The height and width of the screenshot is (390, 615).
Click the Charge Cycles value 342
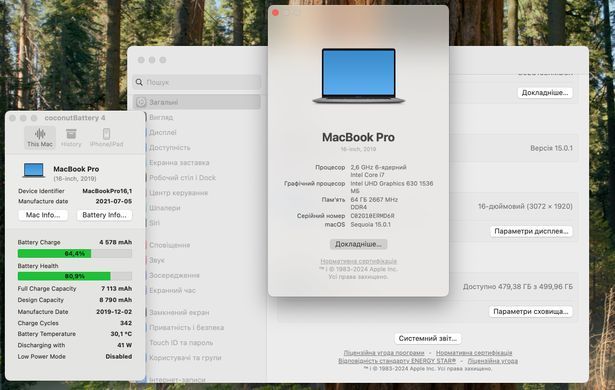tap(126, 323)
